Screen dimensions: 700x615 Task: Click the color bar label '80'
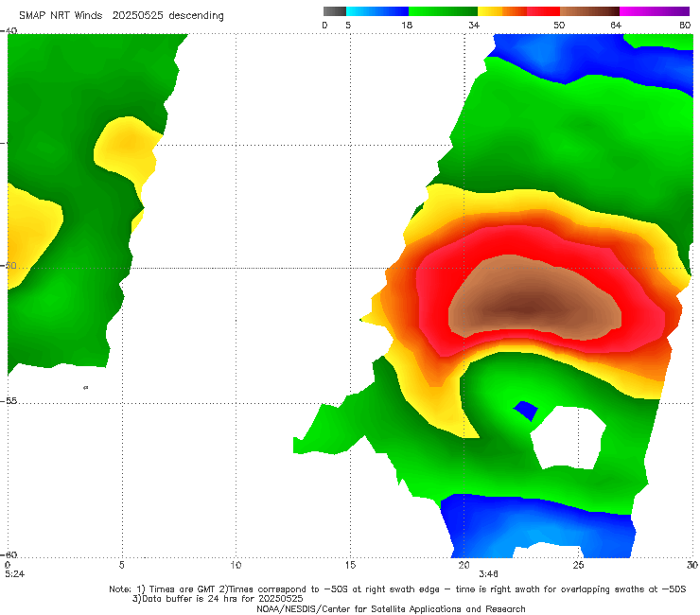pos(685,26)
